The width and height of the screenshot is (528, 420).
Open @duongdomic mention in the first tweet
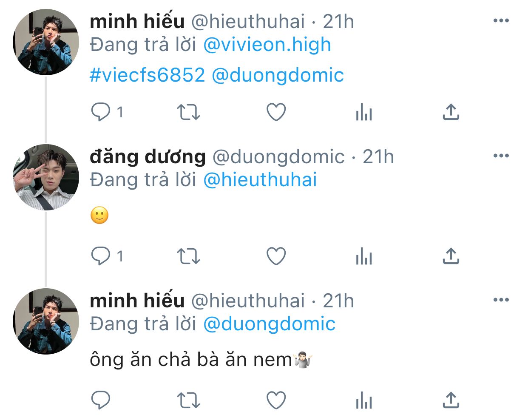coord(278,75)
